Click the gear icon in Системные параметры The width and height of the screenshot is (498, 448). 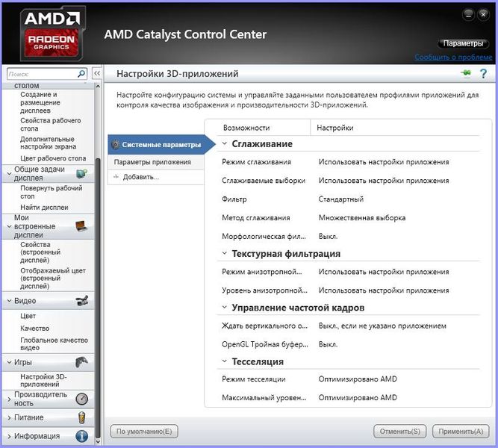coord(115,144)
